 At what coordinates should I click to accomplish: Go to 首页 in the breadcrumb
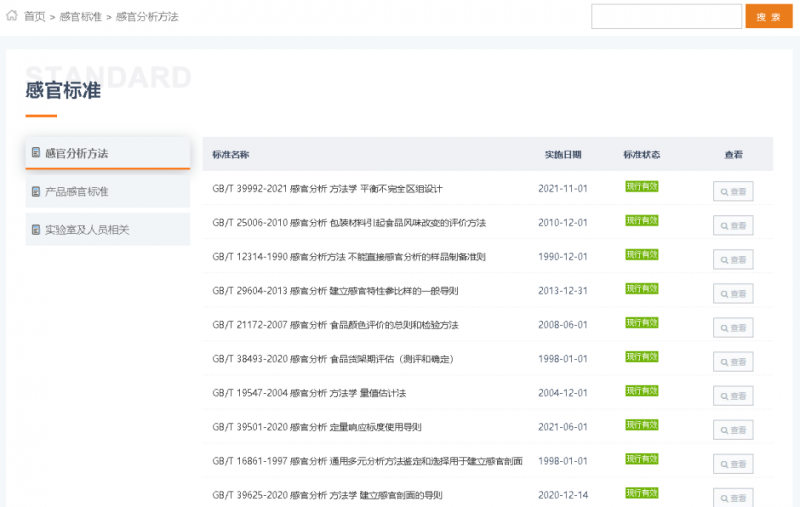[x=35, y=17]
